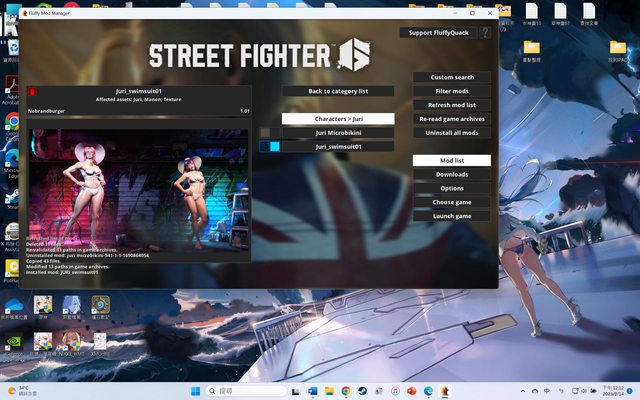Image resolution: width=640 pixels, height=400 pixels.
Task: Click the Juri swimsuit preview image
Action: coord(138,190)
